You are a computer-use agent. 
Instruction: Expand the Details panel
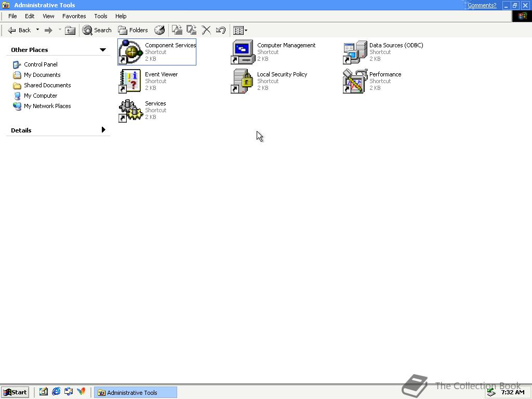tap(103, 129)
